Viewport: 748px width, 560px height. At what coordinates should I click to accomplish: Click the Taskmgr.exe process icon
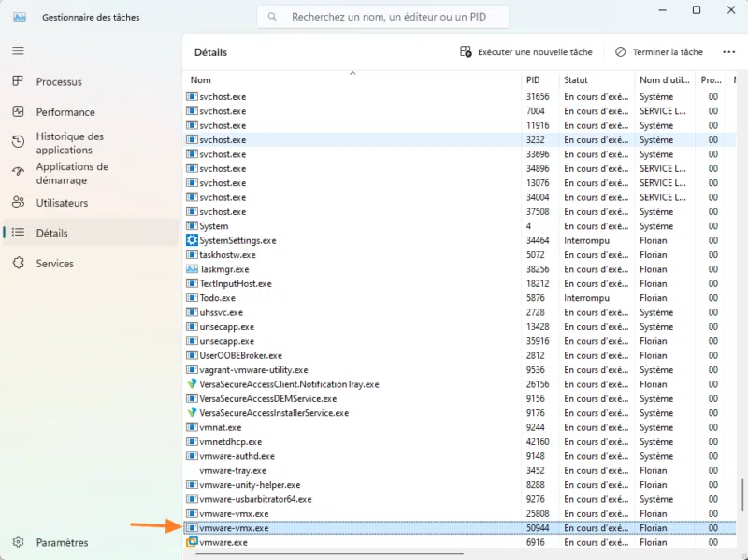[194, 268]
